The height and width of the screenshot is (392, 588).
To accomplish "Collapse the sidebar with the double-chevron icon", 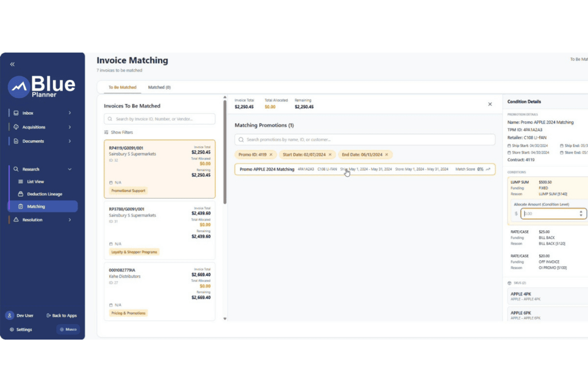I will (12, 64).
